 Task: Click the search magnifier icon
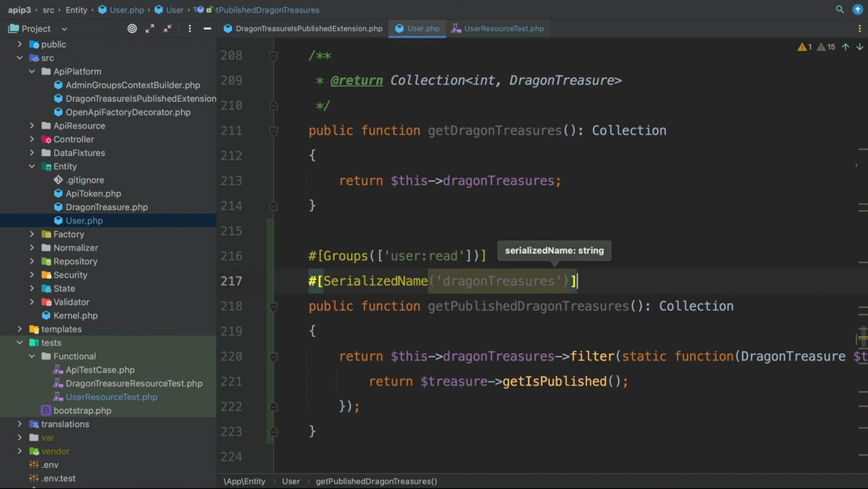[839, 9]
